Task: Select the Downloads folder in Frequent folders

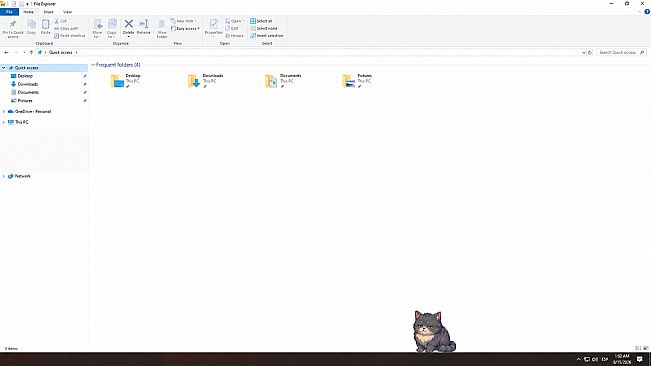Action: [x=206, y=81]
